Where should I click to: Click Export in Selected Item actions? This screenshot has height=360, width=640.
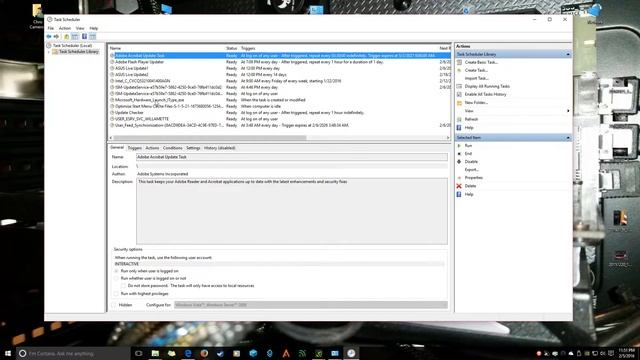coord(471,169)
